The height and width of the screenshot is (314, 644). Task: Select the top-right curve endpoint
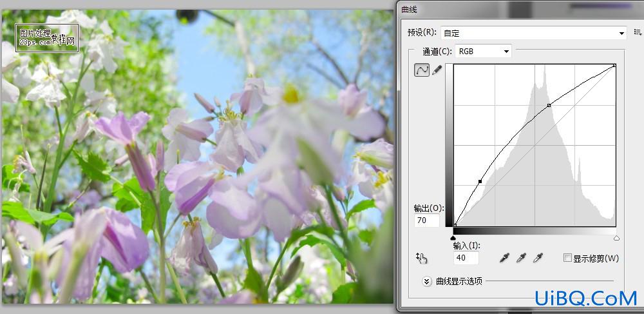point(614,65)
